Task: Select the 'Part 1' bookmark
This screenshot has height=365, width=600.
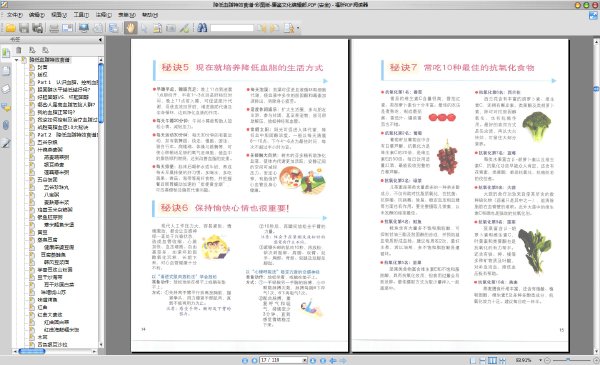Action: tap(67, 82)
